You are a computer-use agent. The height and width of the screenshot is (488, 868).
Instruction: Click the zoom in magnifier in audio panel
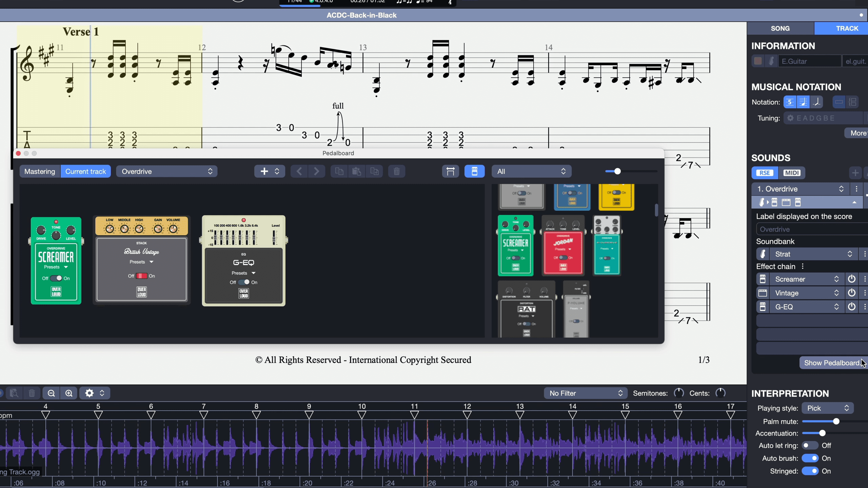69,393
